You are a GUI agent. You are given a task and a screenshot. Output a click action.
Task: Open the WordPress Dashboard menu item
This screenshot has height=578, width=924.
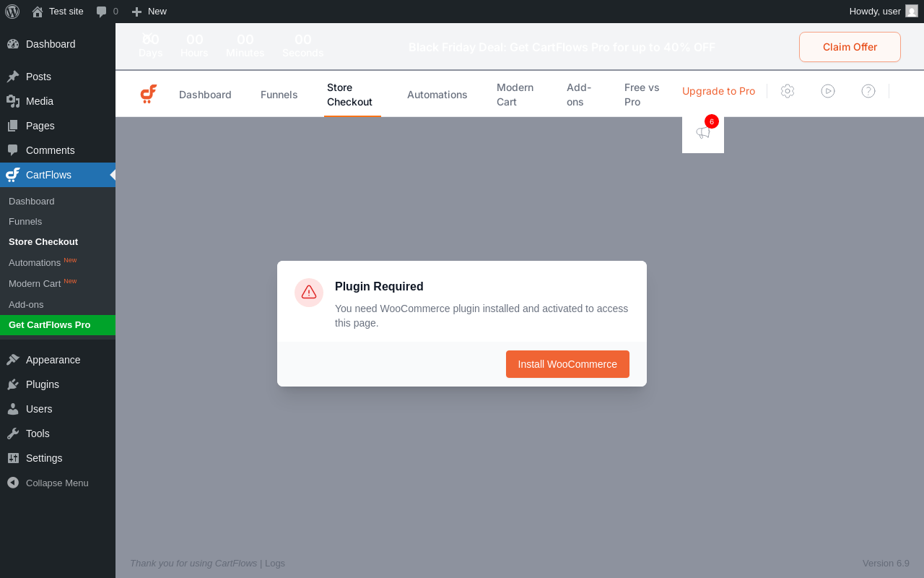[58, 44]
